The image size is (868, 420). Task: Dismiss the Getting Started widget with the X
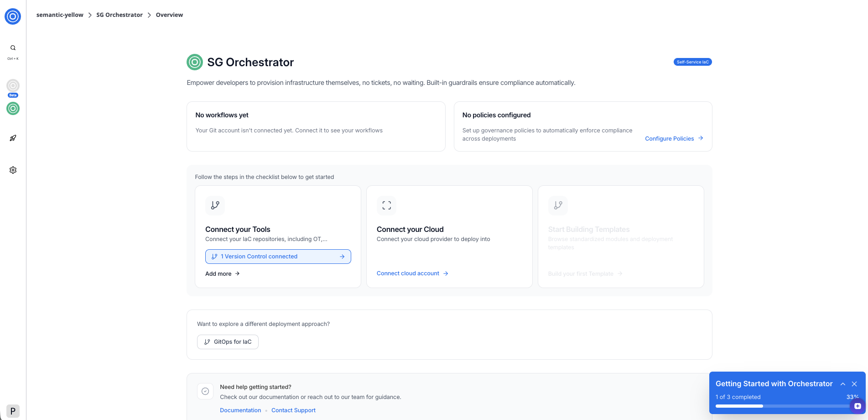coord(854,384)
